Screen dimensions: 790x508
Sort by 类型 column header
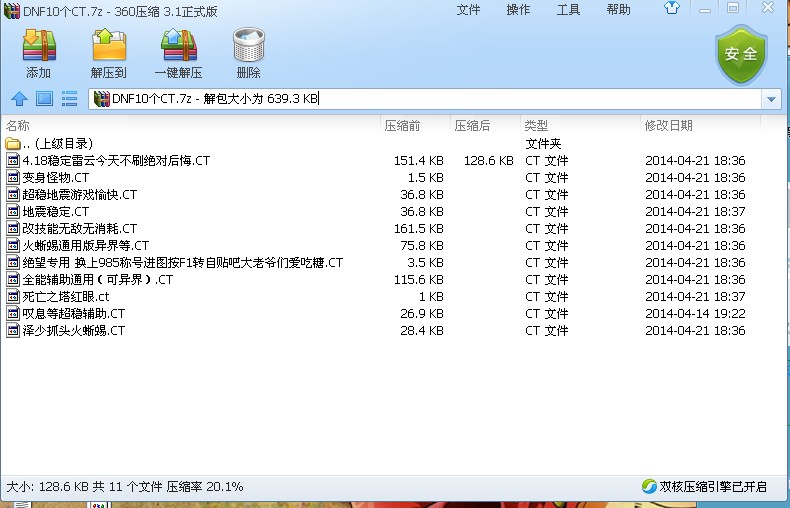coord(580,125)
